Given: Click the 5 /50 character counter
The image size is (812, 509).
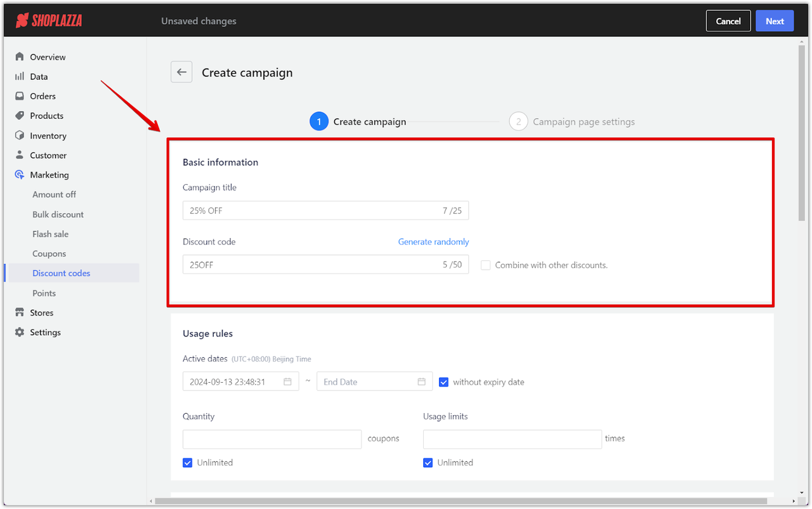Looking at the screenshot, I should 452,265.
